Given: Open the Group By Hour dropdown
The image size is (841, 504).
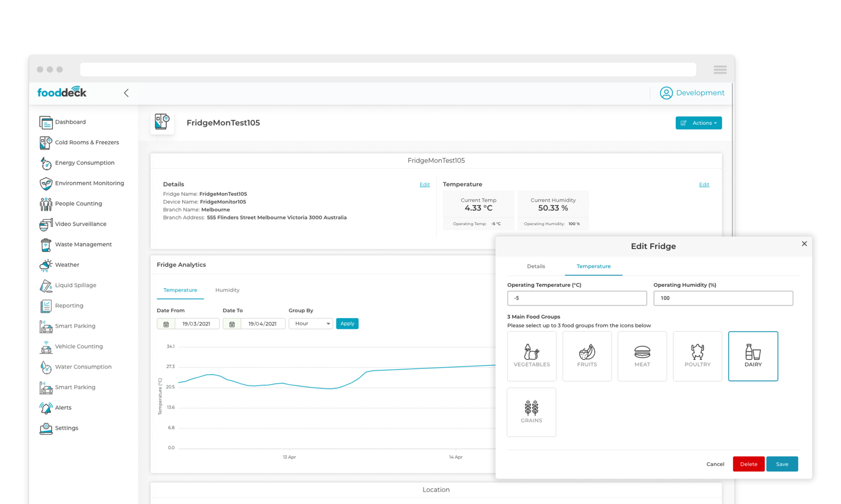Looking at the screenshot, I should click(310, 324).
